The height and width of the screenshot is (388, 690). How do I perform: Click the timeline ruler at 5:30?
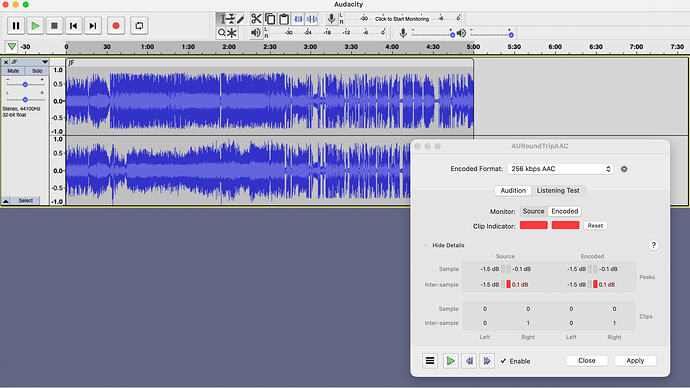click(514, 47)
